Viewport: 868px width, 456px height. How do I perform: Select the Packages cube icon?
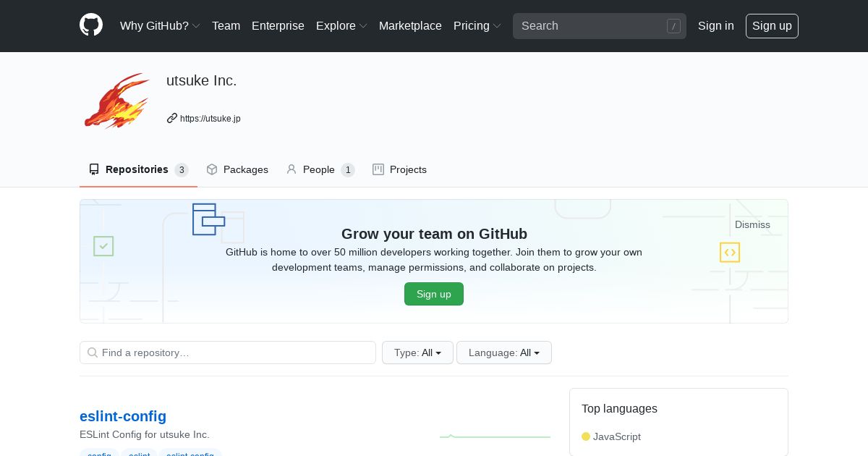[212, 169]
